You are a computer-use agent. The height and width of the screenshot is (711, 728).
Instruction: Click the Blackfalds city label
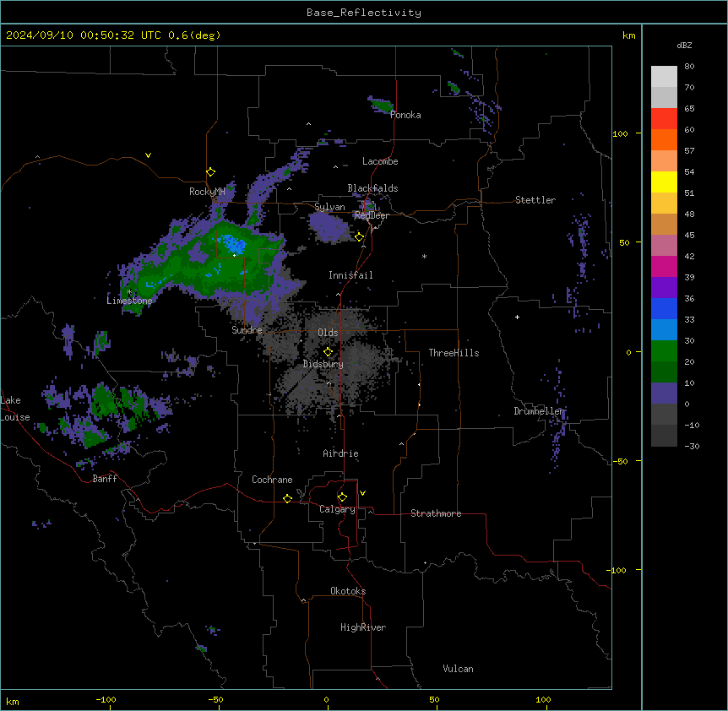click(372, 188)
